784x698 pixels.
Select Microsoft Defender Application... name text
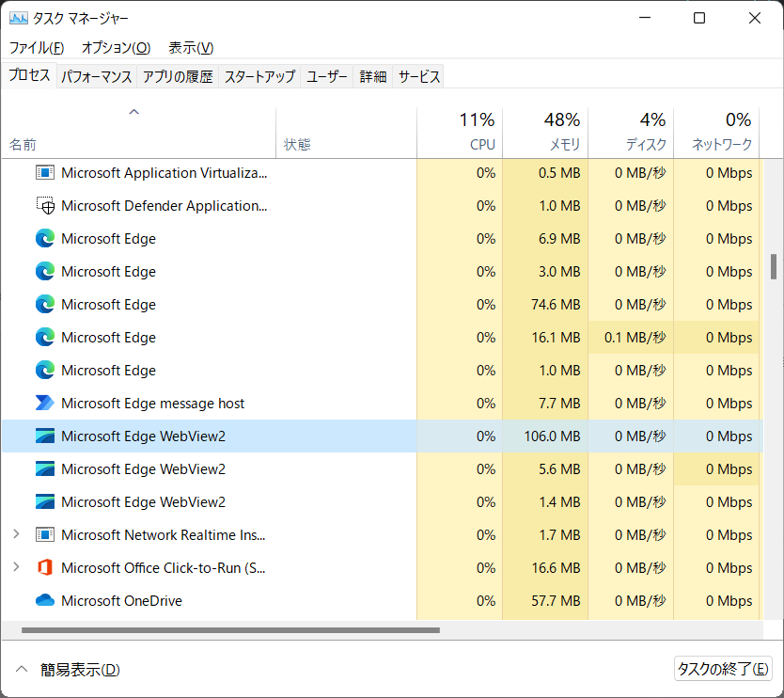coord(164,206)
